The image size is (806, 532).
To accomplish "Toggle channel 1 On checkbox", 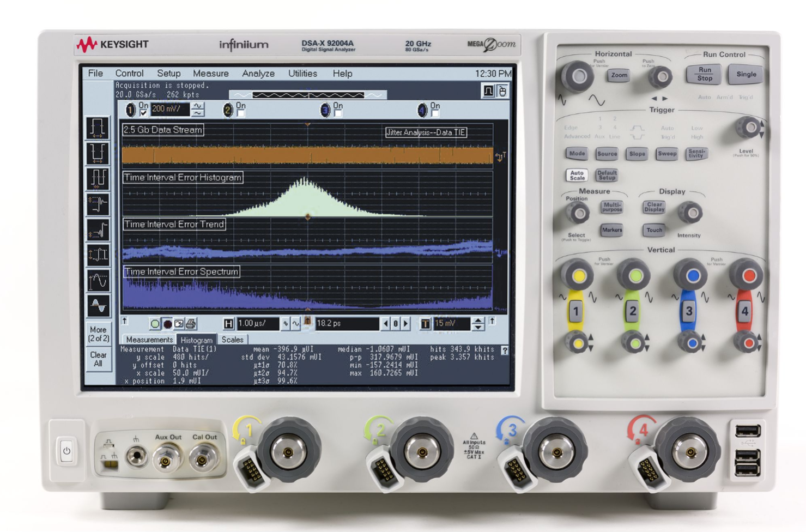I will pyautogui.click(x=143, y=112).
